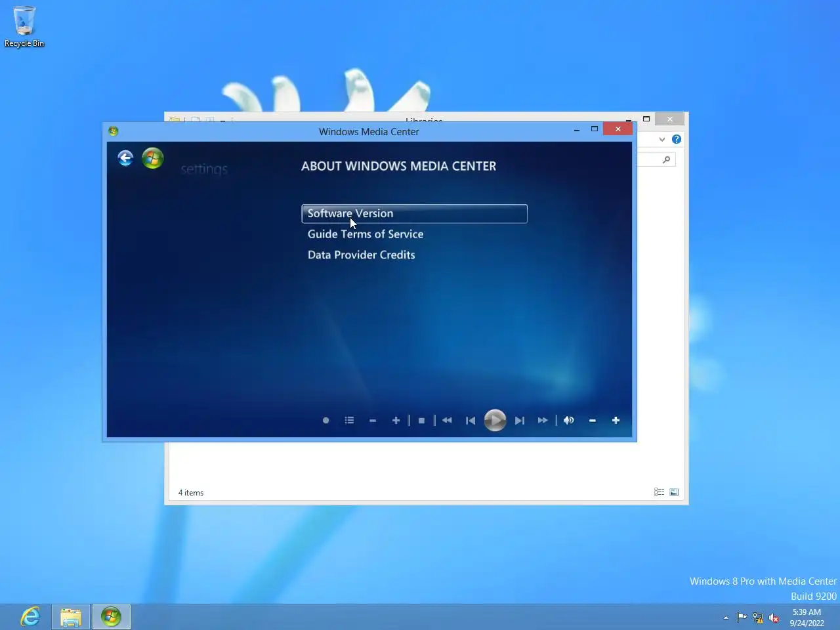Screen dimensions: 840x630
Task: Select Media Center taskbar button
Action: point(111,617)
